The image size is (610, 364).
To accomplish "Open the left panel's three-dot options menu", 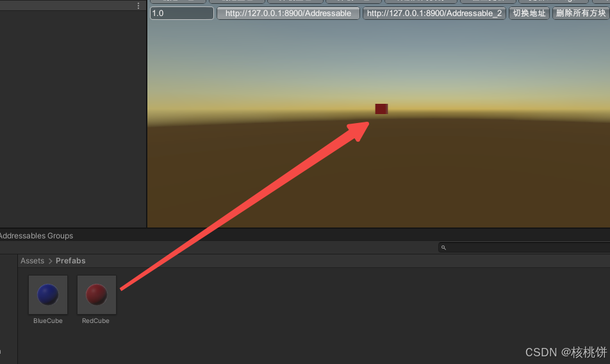I will (x=138, y=5).
